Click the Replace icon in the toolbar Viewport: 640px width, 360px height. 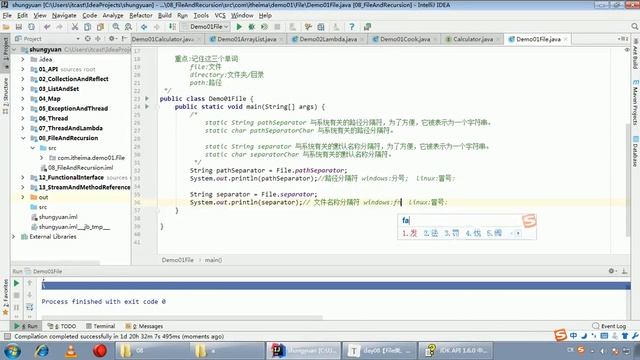coord(128,27)
